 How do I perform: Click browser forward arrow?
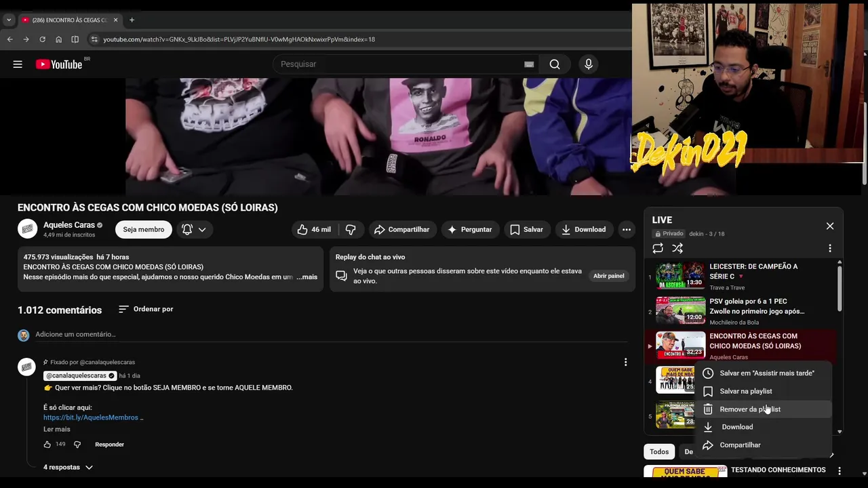(26, 39)
